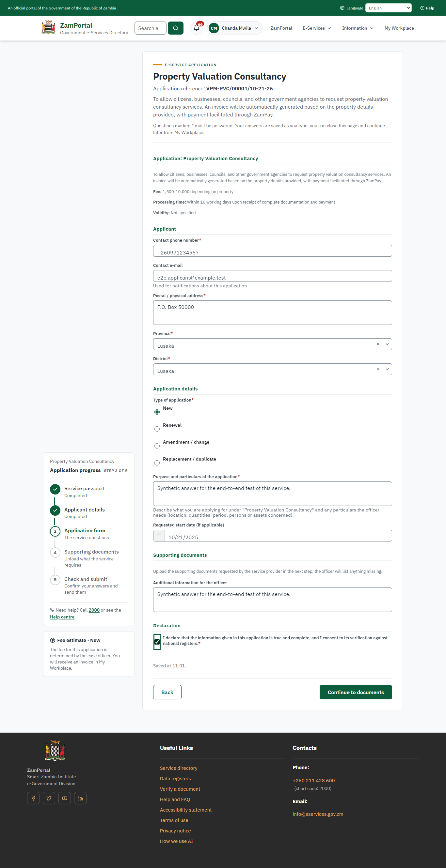446x868 pixels.
Task: Click the Applicant details completed checkmark
Action: point(55,510)
